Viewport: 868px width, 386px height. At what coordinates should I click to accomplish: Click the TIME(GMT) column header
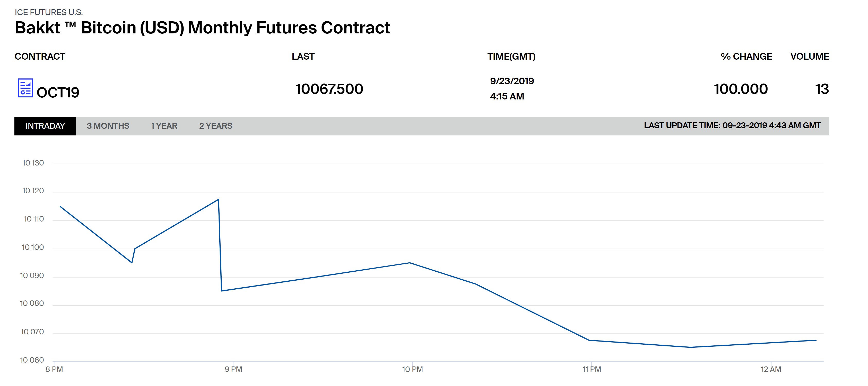pos(511,56)
